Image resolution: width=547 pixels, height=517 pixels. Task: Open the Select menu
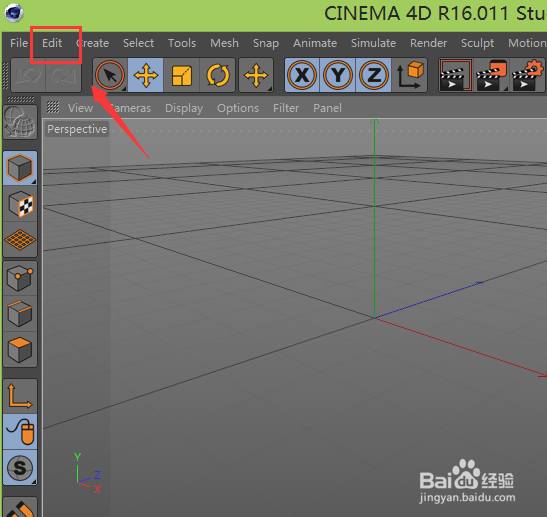coord(138,43)
